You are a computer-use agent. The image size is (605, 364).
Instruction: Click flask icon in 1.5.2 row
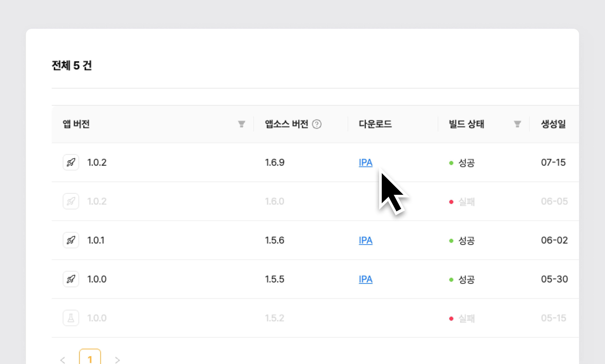tap(71, 318)
